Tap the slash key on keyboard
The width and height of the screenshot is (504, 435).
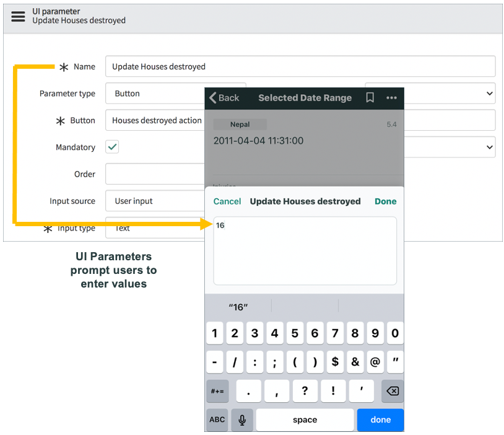click(x=235, y=362)
